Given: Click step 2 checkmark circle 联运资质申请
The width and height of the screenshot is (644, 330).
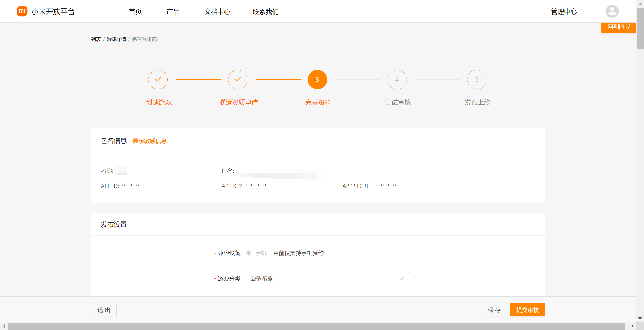Looking at the screenshot, I should (237, 80).
